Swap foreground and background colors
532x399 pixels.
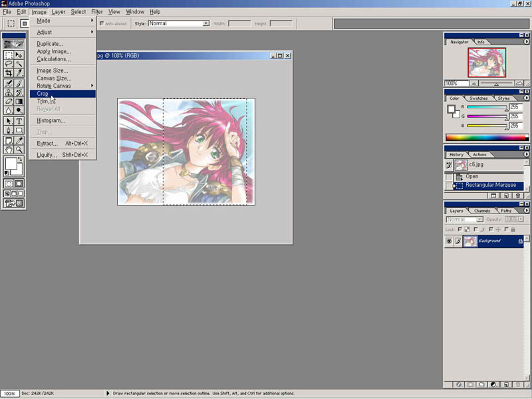point(21,159)
